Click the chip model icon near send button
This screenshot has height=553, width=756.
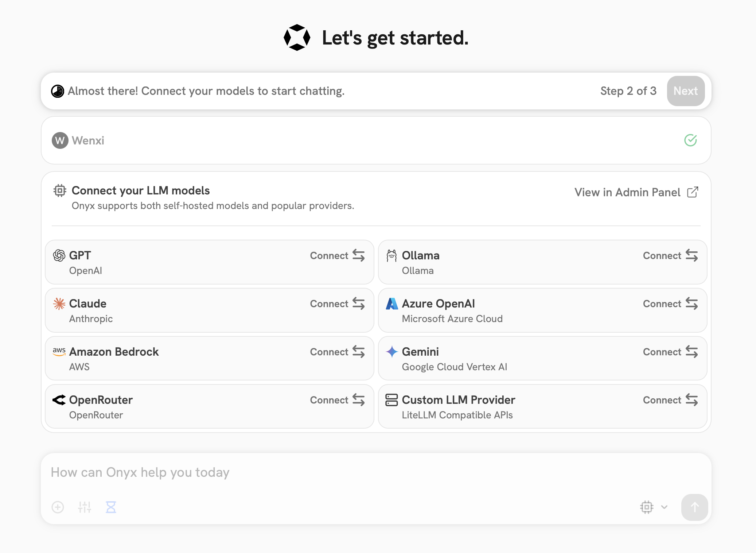pyautogui.click(x=647, y=507)
